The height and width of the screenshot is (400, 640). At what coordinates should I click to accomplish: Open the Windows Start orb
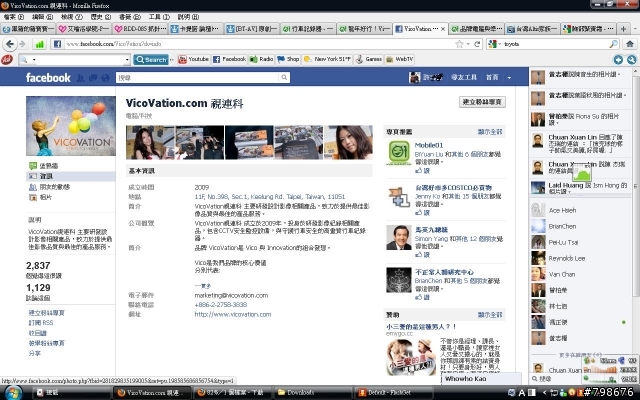[x=13, y=393]
